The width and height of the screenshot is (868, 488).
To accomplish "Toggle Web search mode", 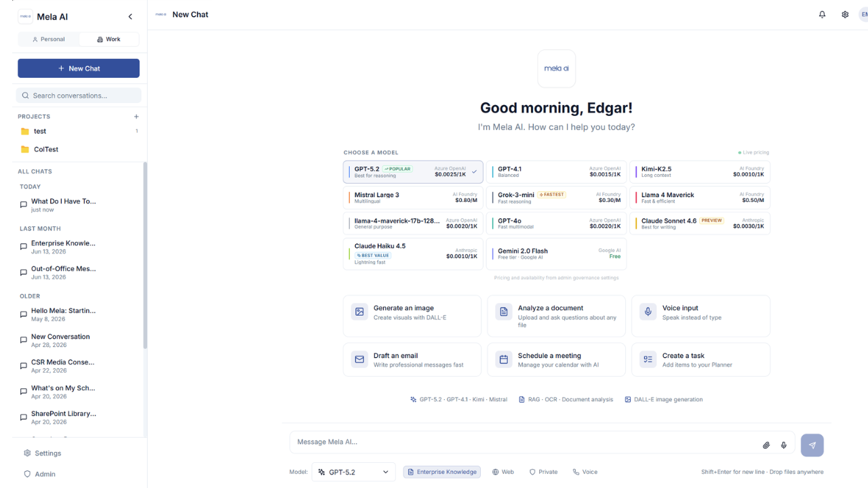I will tap(503, 472).
